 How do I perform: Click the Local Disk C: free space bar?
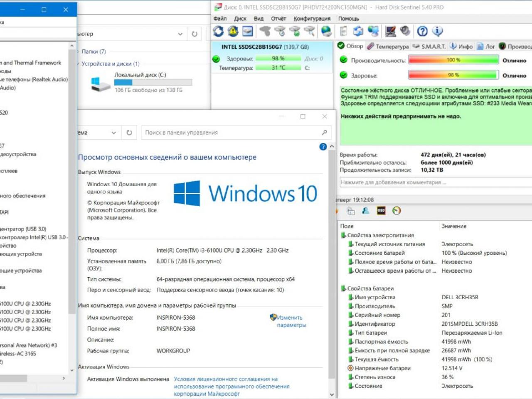tap(153, 83)
